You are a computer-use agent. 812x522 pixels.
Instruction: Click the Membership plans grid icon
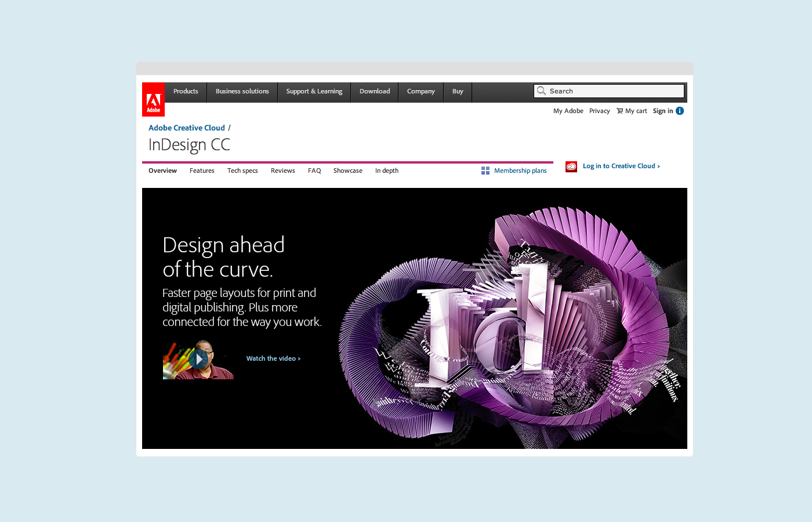click(485, 171)
